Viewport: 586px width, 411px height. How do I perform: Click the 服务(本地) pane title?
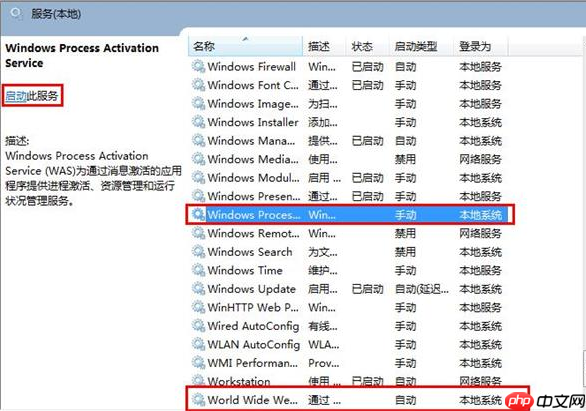pos(56,14)
